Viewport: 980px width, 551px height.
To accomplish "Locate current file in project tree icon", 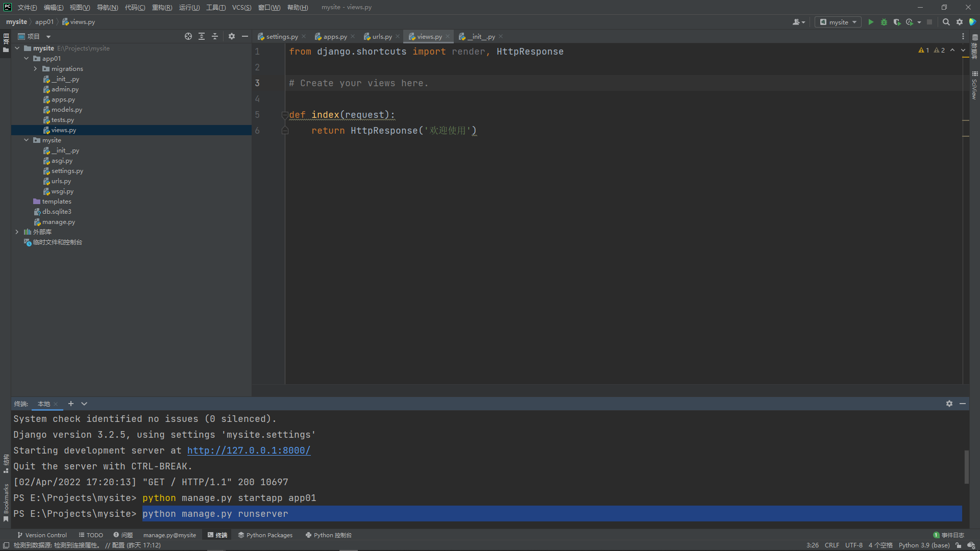I will point(188,36).
